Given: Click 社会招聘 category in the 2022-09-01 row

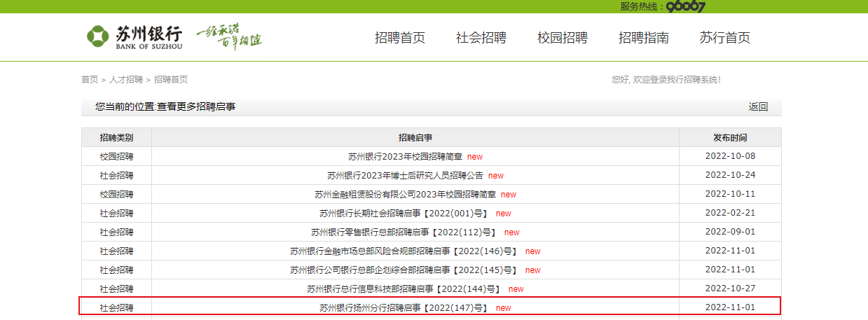Looking at the screenshot, I should click(116, 232).
